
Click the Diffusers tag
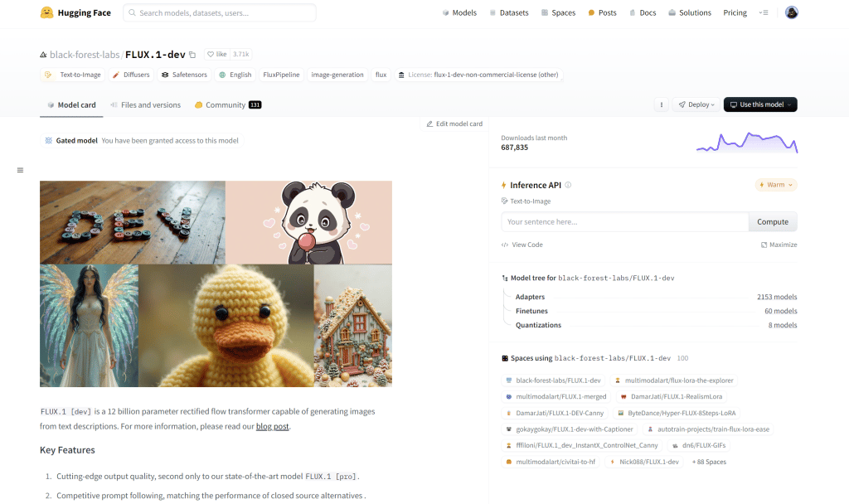click(131, 75)
